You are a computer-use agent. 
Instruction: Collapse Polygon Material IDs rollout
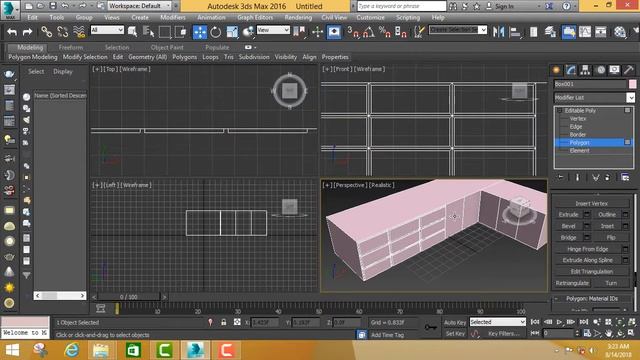click(556, 299)
